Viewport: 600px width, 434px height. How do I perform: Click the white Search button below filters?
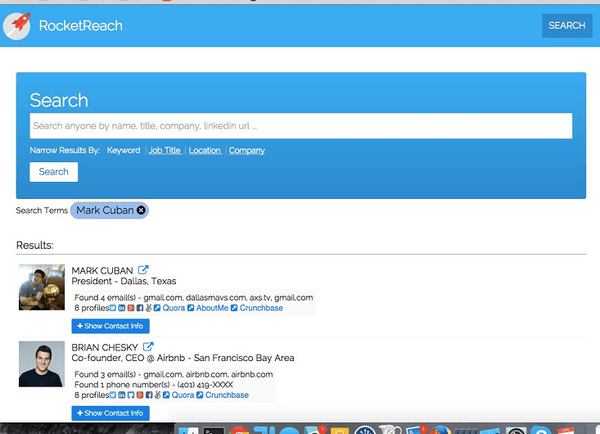coord(54,172)
